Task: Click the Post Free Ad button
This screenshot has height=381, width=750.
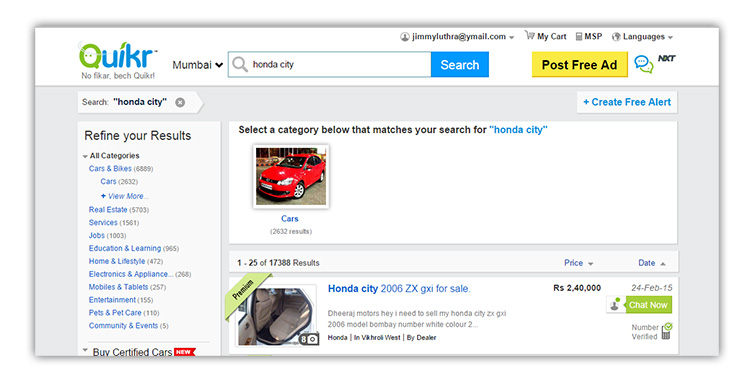Action: 579,65
